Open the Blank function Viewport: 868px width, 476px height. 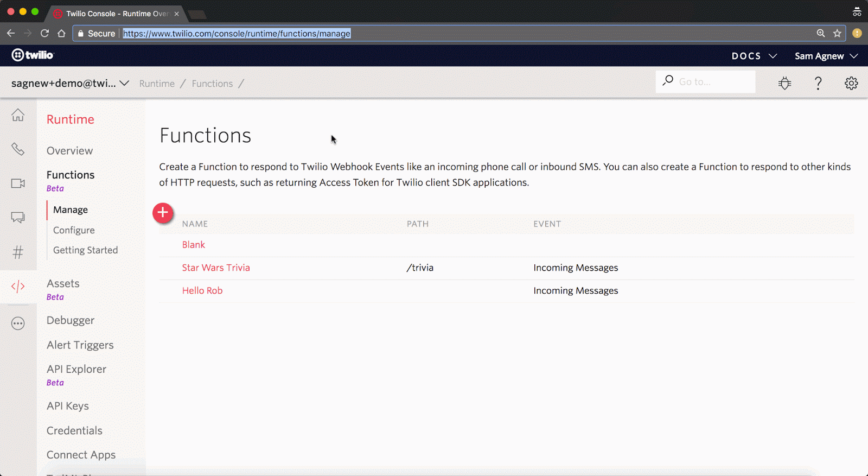pos(194,245)
